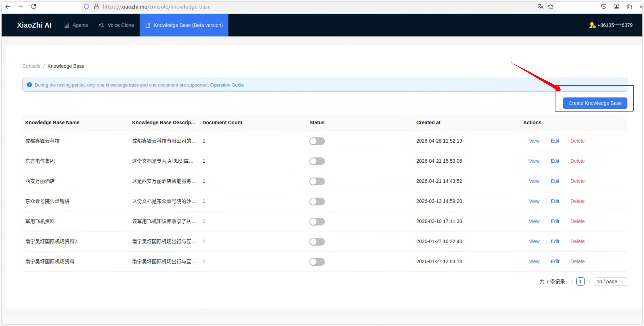The width and height of the screenshot is (644, 326).
Task: Select Knowledge Base (Beta version) tab
Action: coord(184,25)
